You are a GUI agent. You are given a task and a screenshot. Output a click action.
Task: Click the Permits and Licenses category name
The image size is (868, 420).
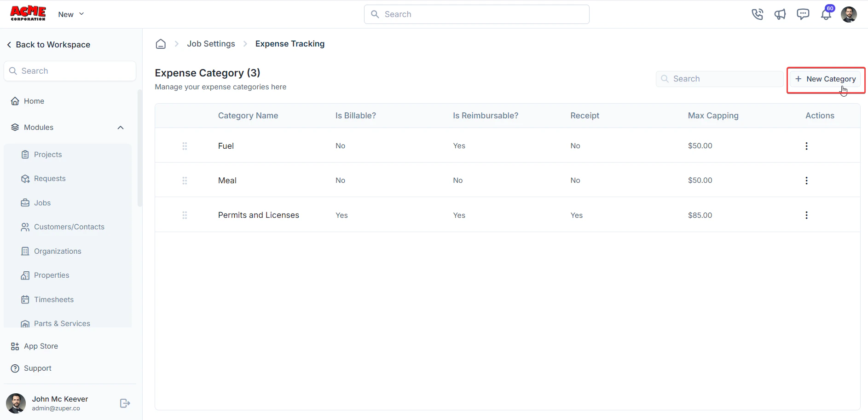259,215
